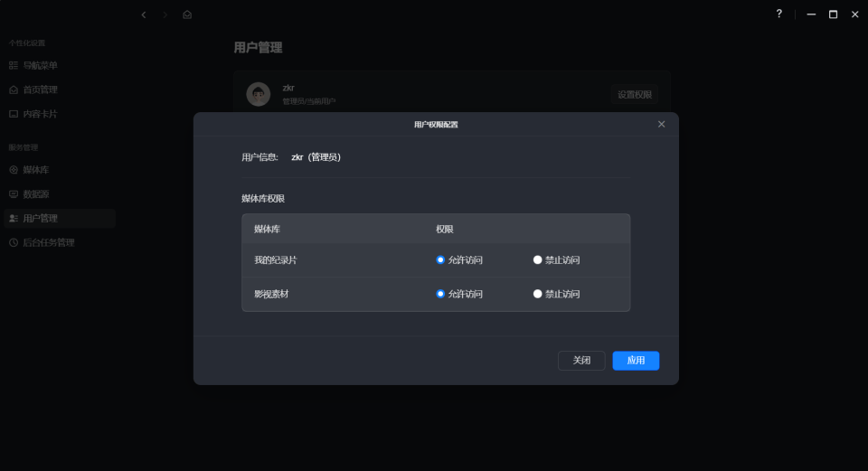Image resolution: width=868 pixels, height=471 pixels.
Task: Open 导航菜单 in the sidebar
Action: click(x=60, y=65)
